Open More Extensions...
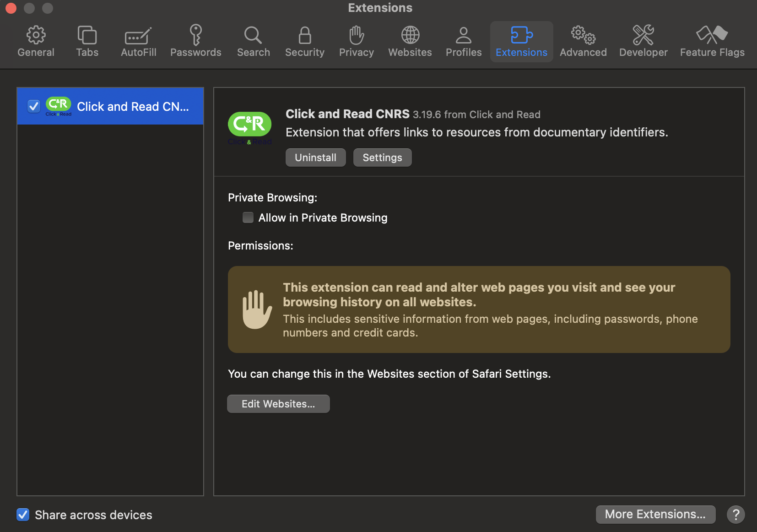The image size is (757, 532). point(655,514)
